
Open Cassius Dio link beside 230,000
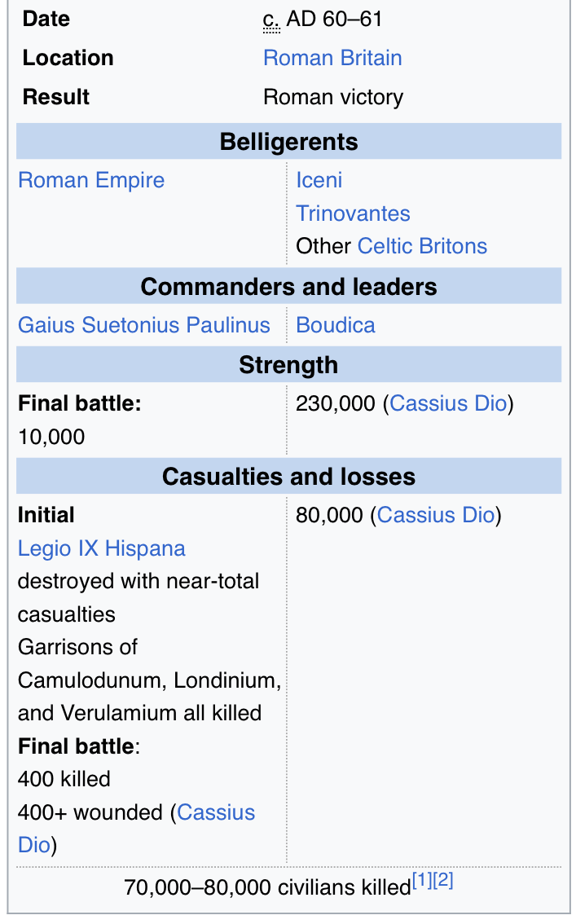[448, 403]
